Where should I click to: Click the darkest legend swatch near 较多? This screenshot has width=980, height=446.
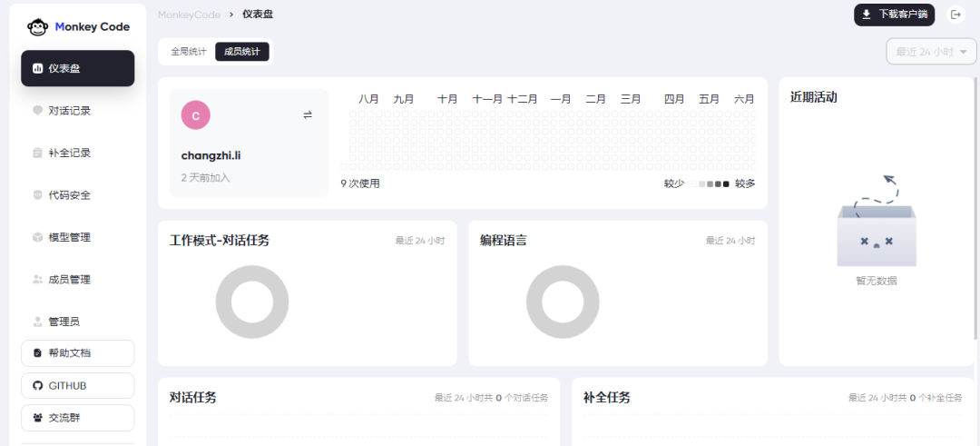click(726, 183)
